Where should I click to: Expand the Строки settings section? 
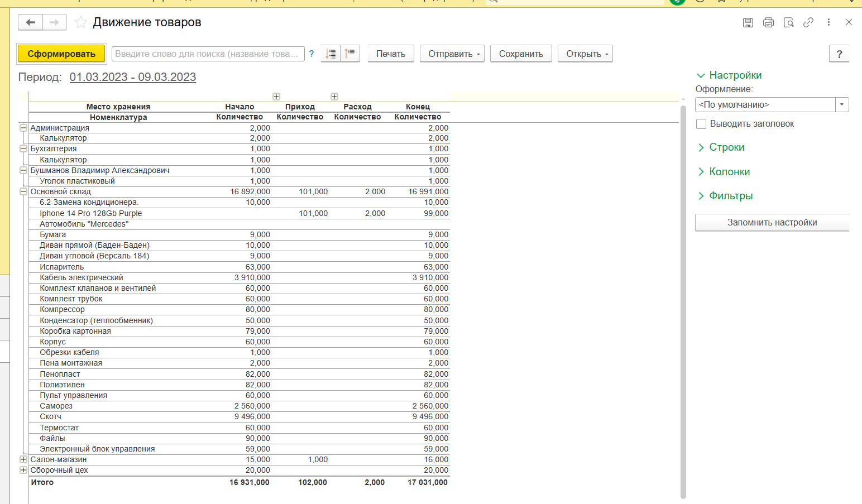(726, 147)
